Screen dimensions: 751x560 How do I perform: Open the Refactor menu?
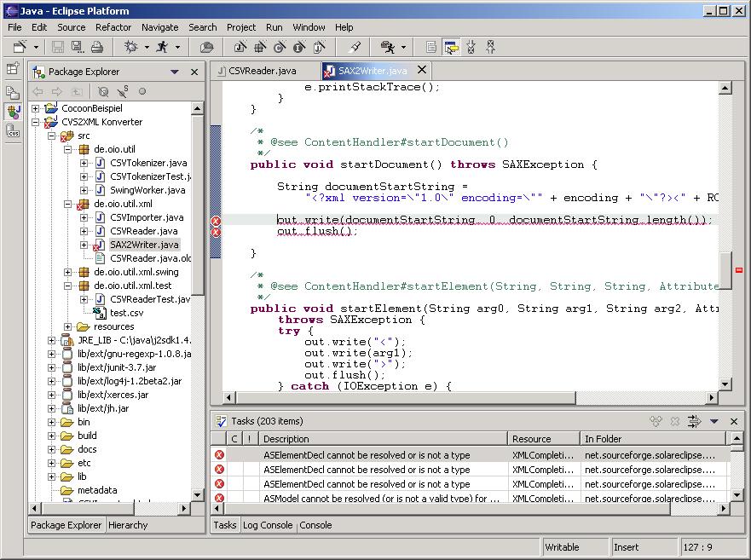(113, 27)
